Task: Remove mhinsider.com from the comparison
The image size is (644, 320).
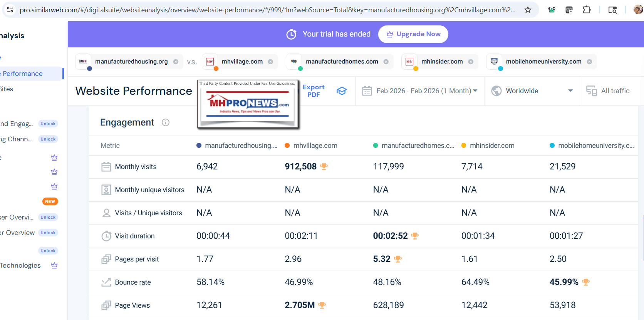Action: [471, 62]
